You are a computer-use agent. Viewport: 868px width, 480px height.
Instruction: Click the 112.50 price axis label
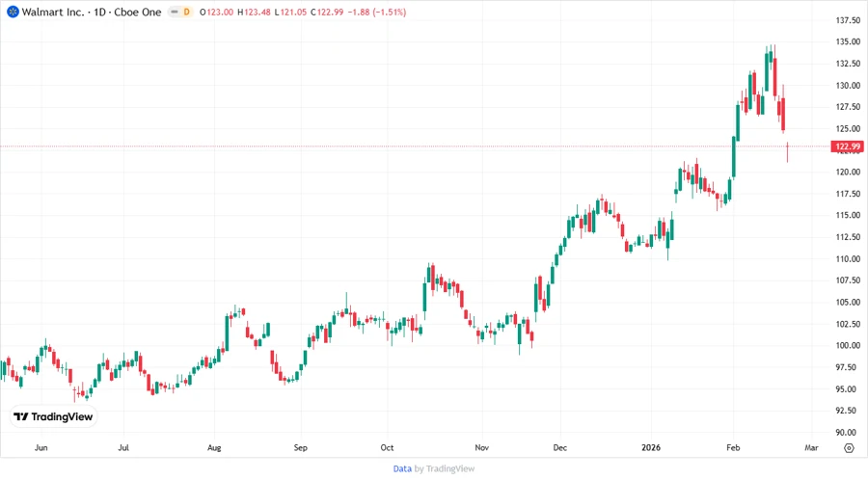(848, 237)
